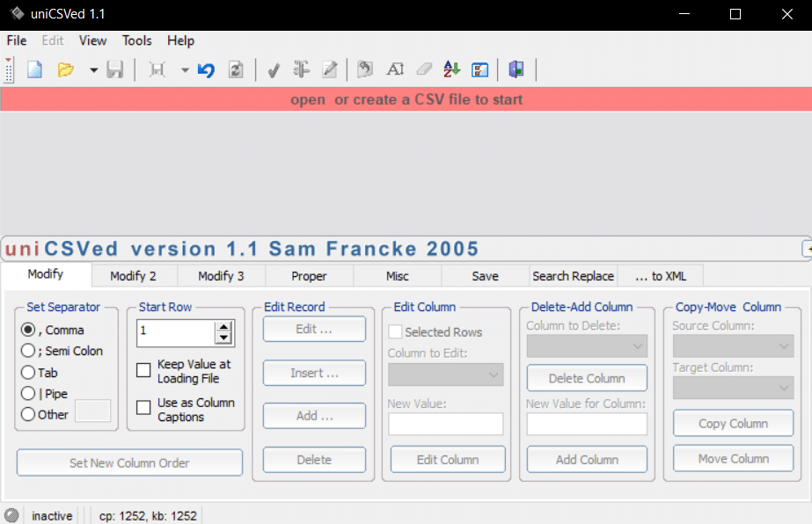Click the Delete record button
This screenshot has height=524, width=812.
coord(314,460)
